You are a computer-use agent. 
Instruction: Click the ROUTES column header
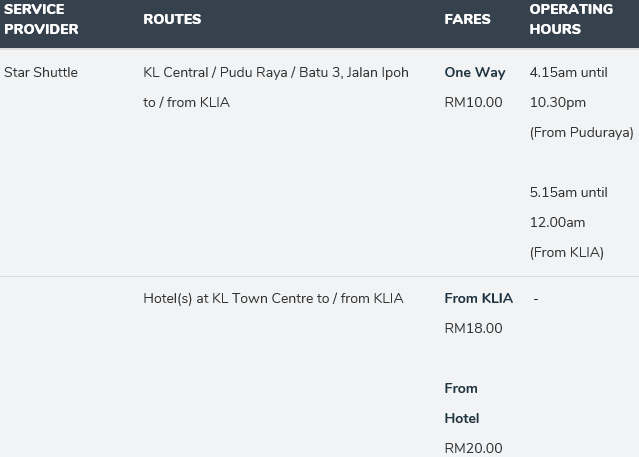tap(172, 19)
